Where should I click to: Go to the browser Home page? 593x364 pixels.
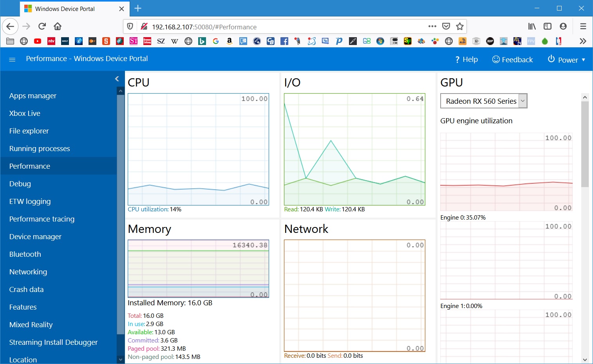[x=58, y=27]
